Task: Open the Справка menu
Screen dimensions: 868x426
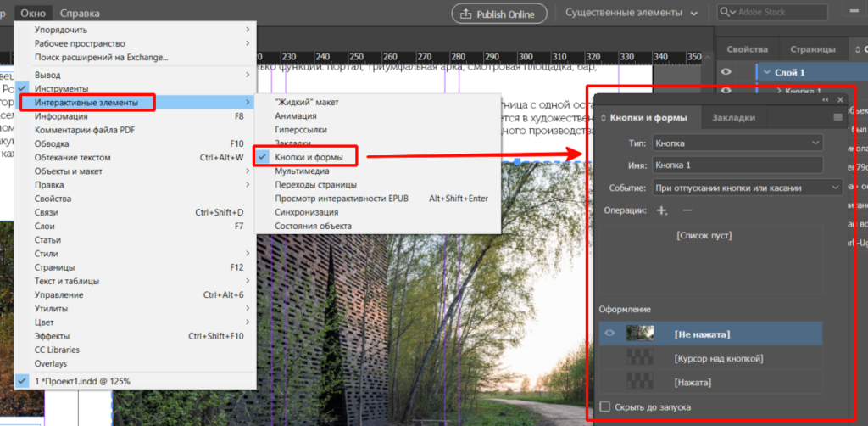Action: 80,13
